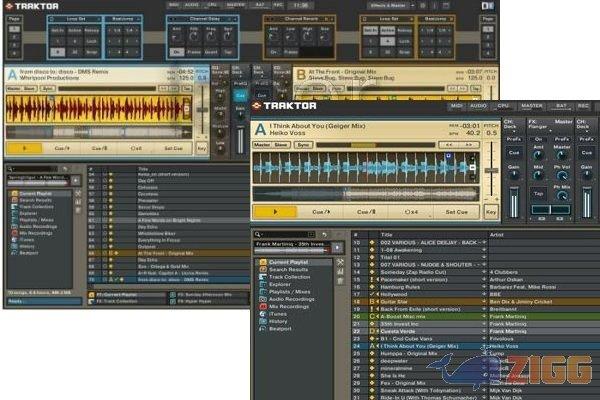The width and height of the screenshot is (600, 400).
Task: Click the FX Tap button in front window
Action: click(538, 194)
